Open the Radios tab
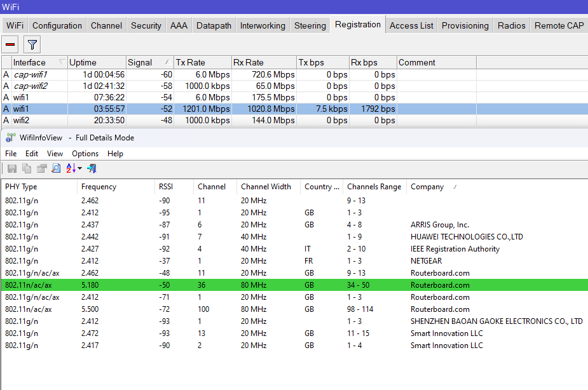Viewport: 588px width, 390px height. [x=512, y=25]
